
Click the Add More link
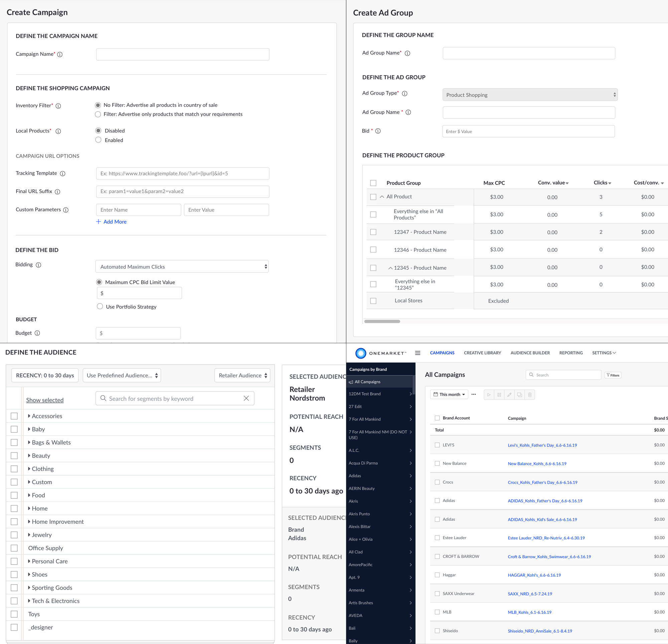click(x=115, y=221)
